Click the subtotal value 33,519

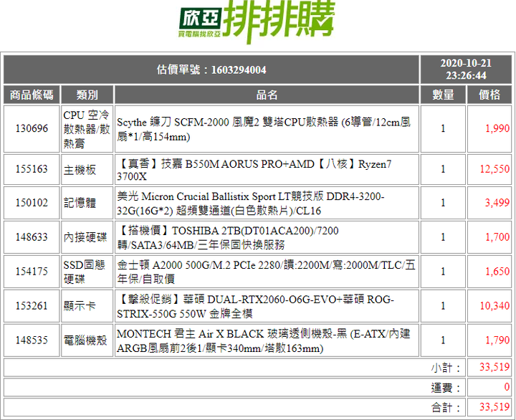tap(494, 367)
